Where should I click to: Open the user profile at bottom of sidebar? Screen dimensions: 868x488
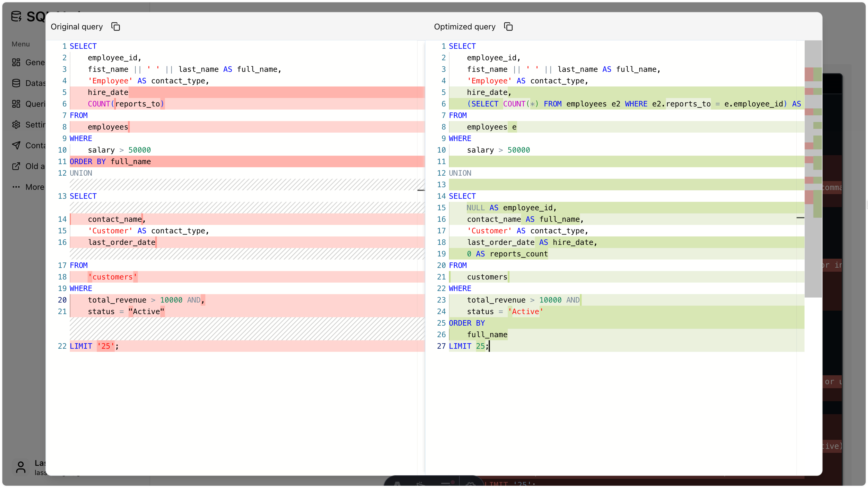pyautogui.click(x=20, y=468)
